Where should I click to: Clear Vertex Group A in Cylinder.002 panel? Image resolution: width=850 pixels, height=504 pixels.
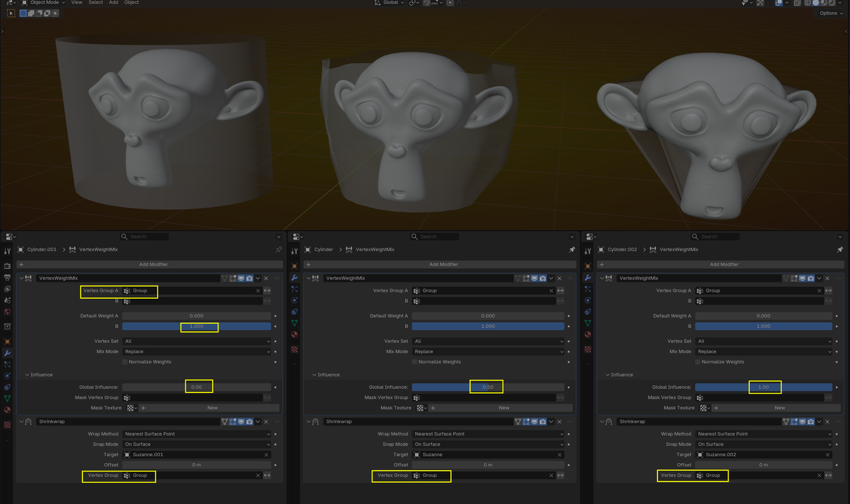pos(820,291)
